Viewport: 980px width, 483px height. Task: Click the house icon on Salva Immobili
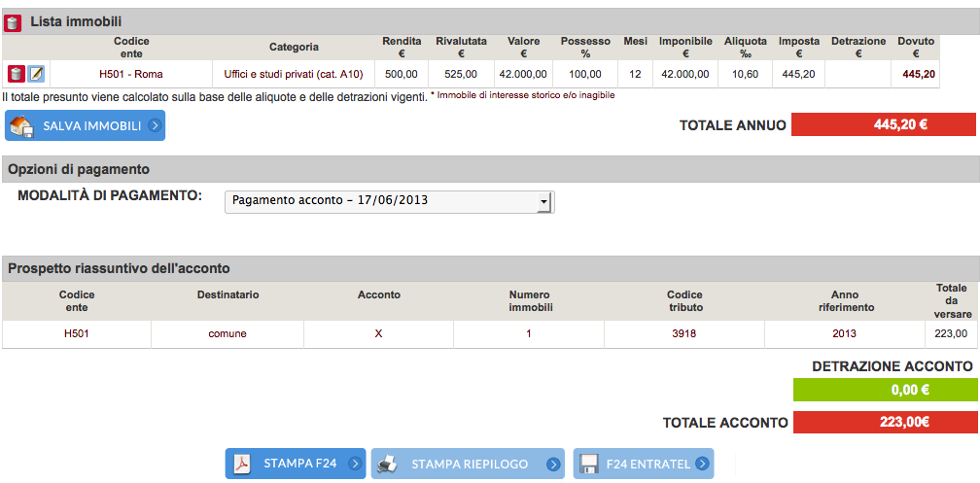pos(22,126)
